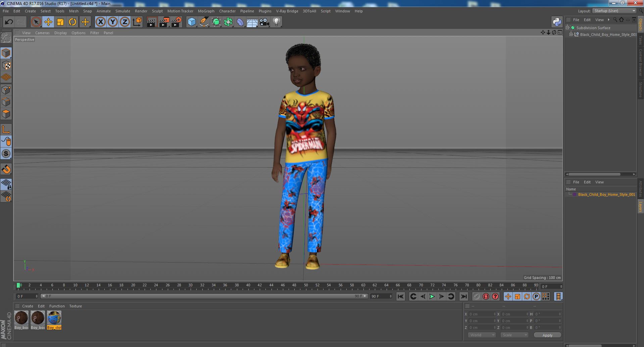
Task: Open the spline pen tool
Action: pos(204,22)
